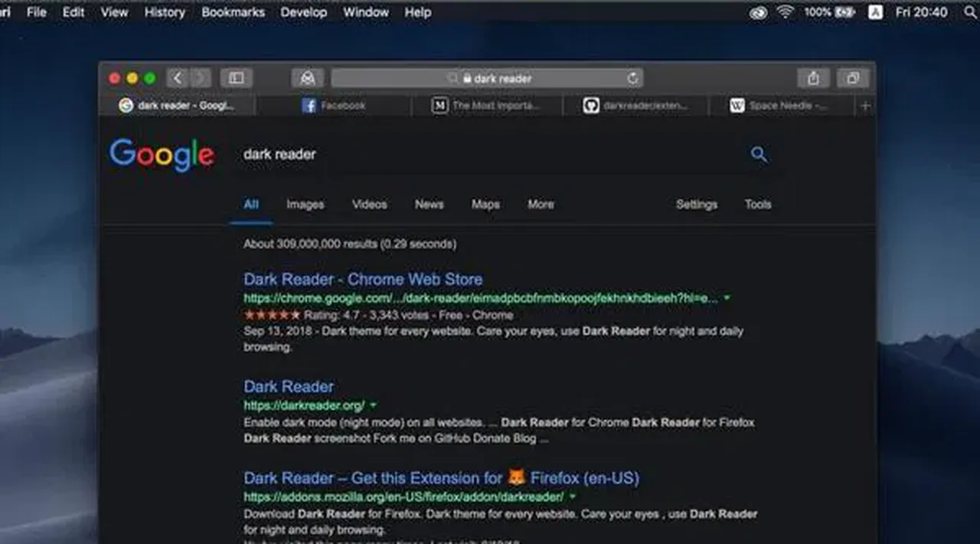980x544 pixels.
Task: Expand dropdown arrow beside Chrome Web Store URL
Action: 727,298
